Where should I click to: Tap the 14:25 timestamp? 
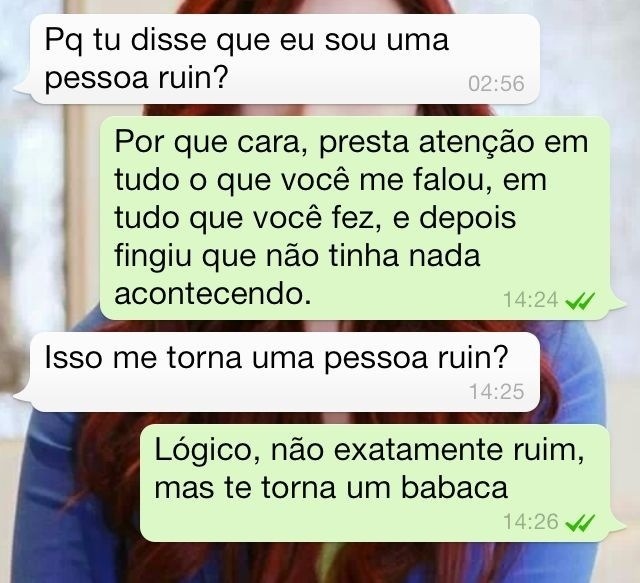pyautogui.click(x=496, y=392)
